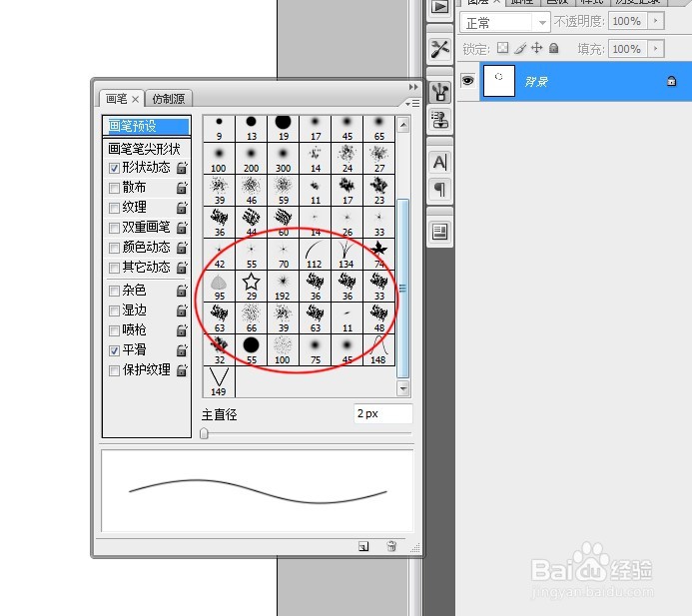Hide the 背景 layer eye
Image resolution: width=692 pixels, height=616 pixels.
click(467, 80)
